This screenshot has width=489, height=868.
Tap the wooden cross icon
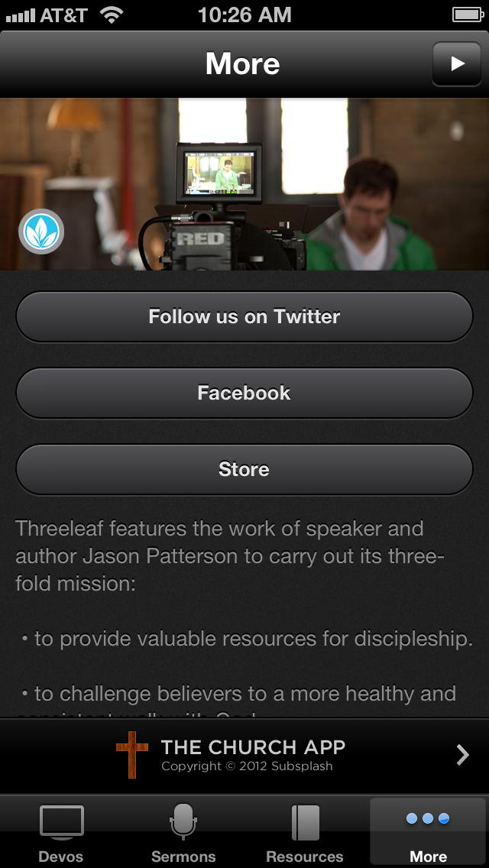pyautogui.click(x=132, y=754)
